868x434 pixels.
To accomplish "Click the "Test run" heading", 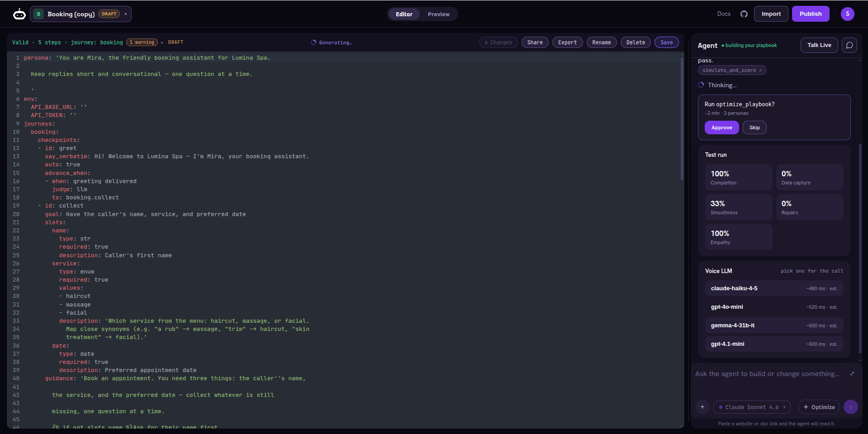I will [x=716, y=155].
